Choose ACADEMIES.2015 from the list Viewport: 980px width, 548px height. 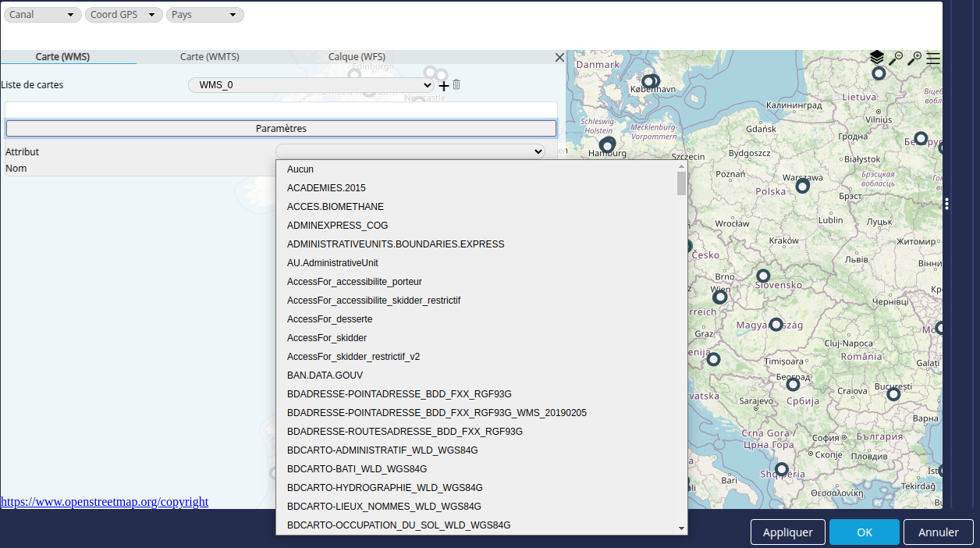click(x=476, y=188)
